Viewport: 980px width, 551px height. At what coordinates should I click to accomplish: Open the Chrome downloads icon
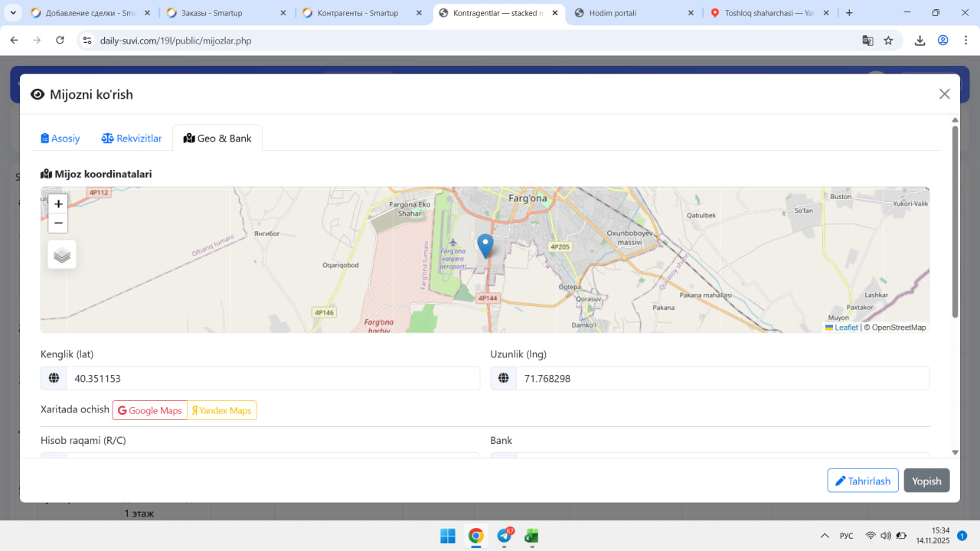point(920,41)
